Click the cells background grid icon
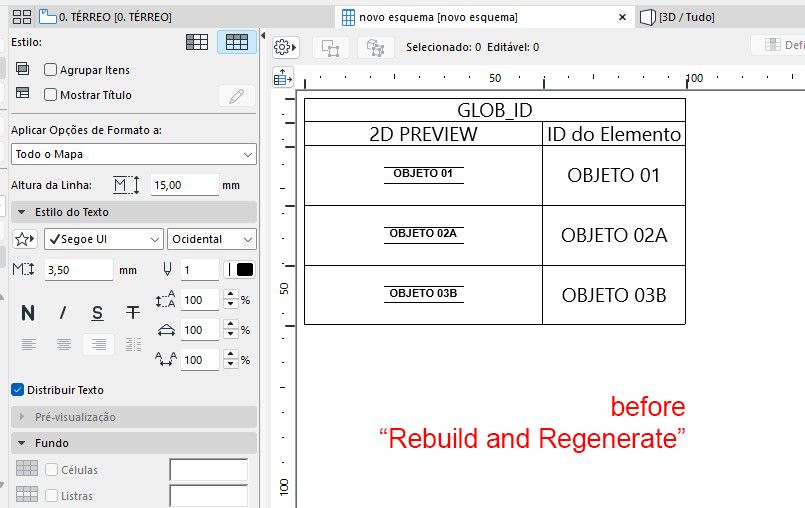The height and width of the screenshot is (508, 805). (x=27, y=468)
